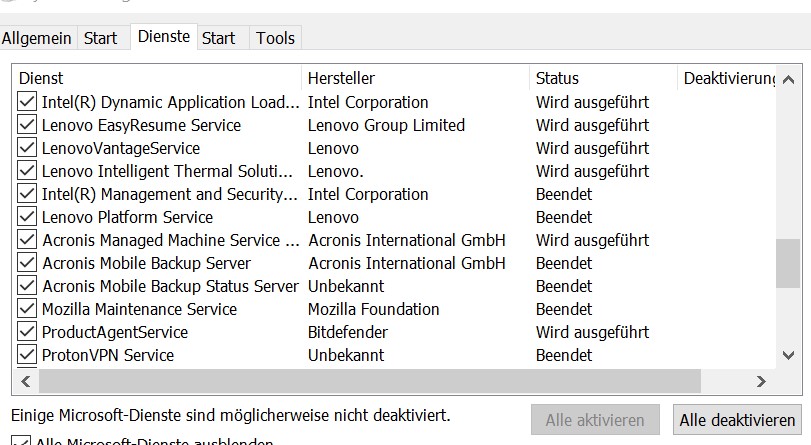
Task: Click the services list down arrow
Action: tap(788, 355)
